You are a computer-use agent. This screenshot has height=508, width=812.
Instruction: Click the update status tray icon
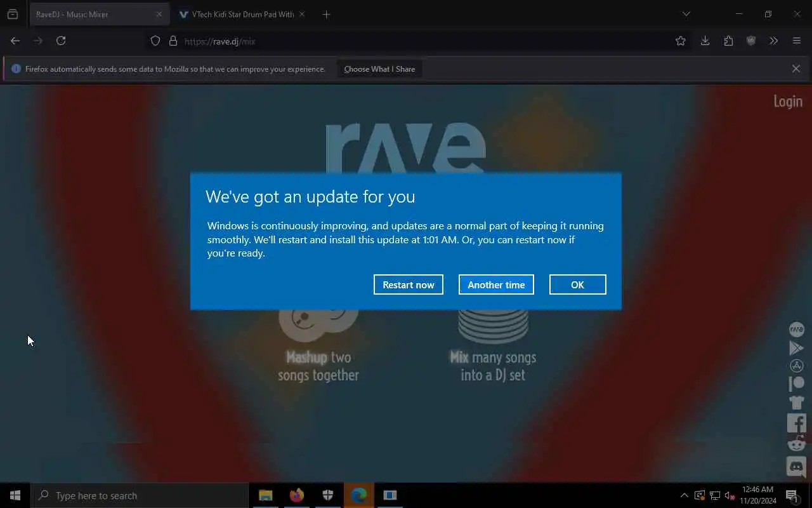coord(700,495)
